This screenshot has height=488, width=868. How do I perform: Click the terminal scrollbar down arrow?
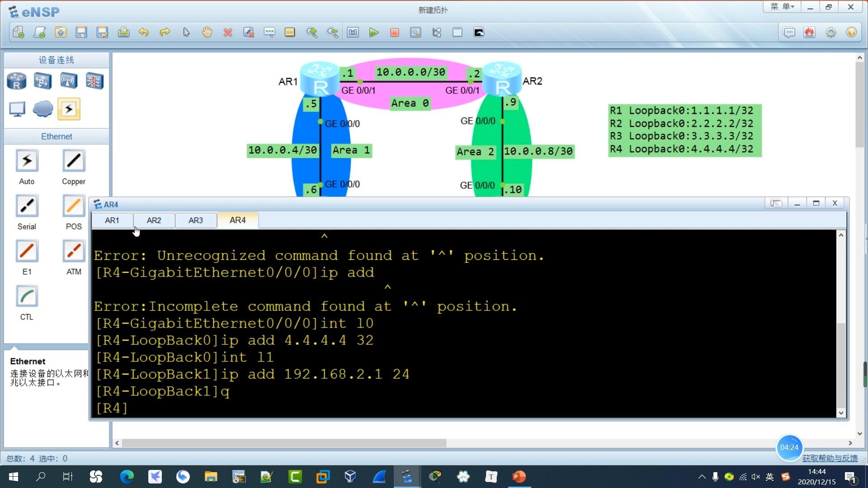pyautogui.click(x=841, y=413)
